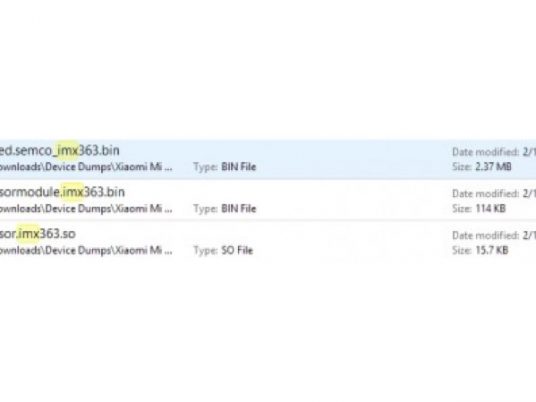Viewport: 536px width, 402px height.
Task: Click the highlighted imx text in sor.imx363.so
Action: coord(29,234)
